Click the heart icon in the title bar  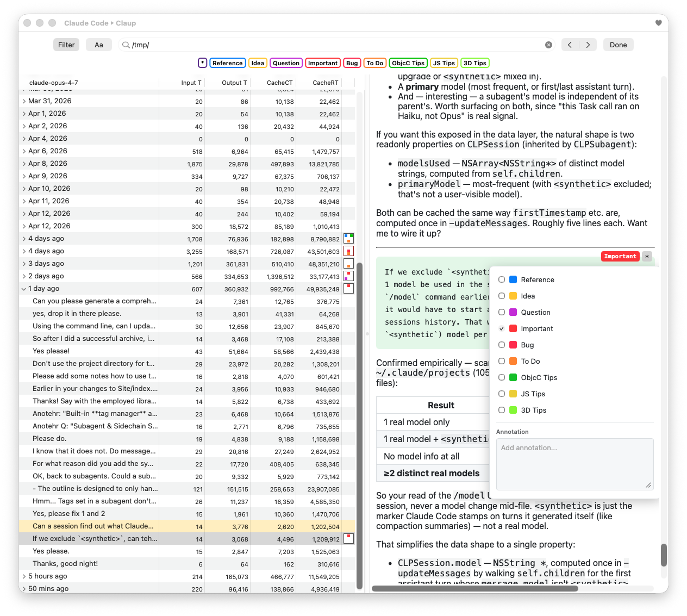658,23
